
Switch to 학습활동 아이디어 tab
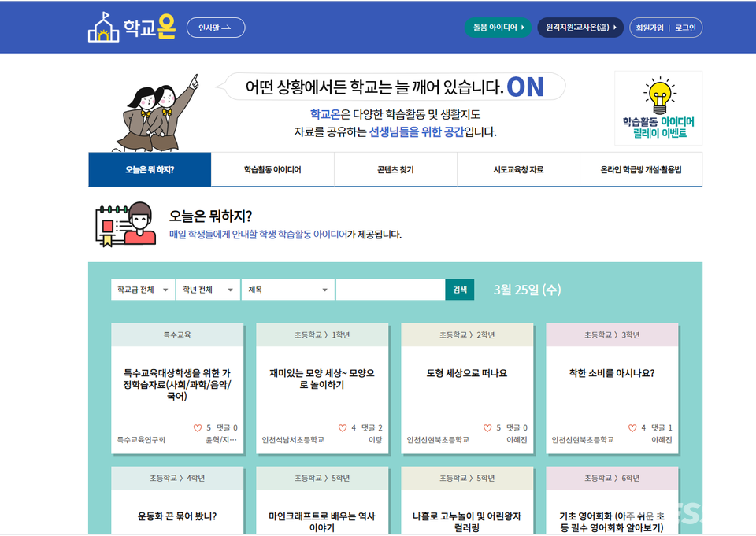[x=272, y=170]
